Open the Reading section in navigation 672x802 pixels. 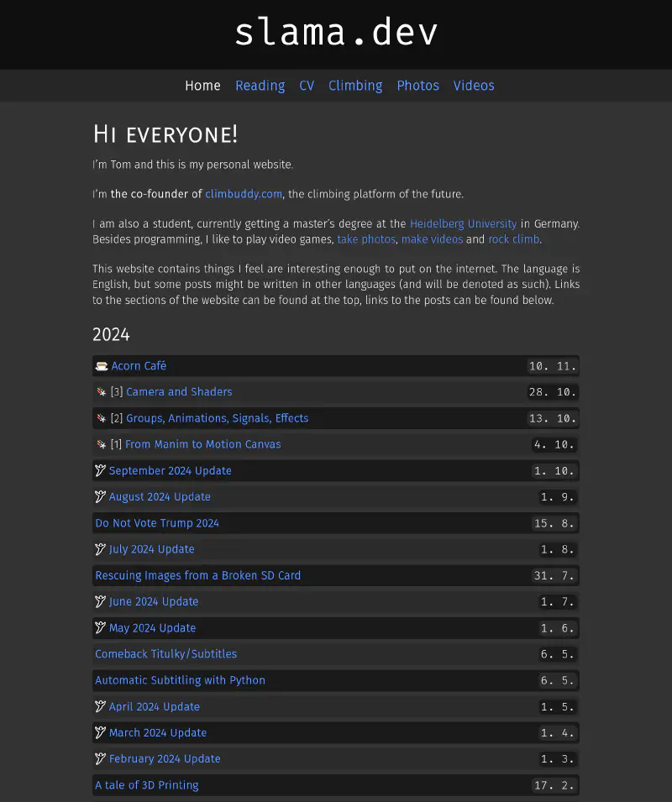coord(260,86)
